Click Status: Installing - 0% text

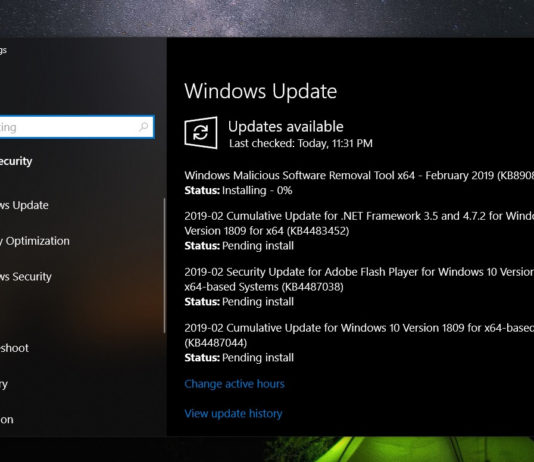pos(238,190)
